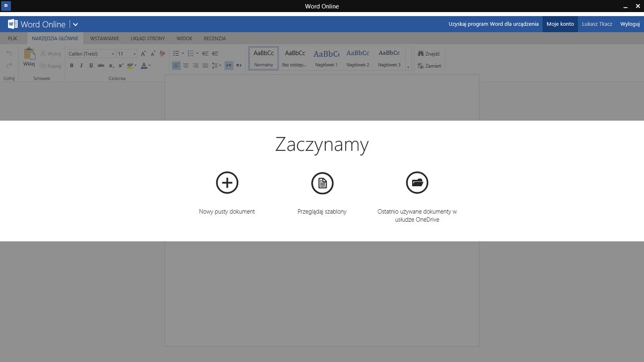Click Uzyskaj program Word dla urządzenia
The image size is (644, 362).
pyautogui.click(x=494, y=24)
